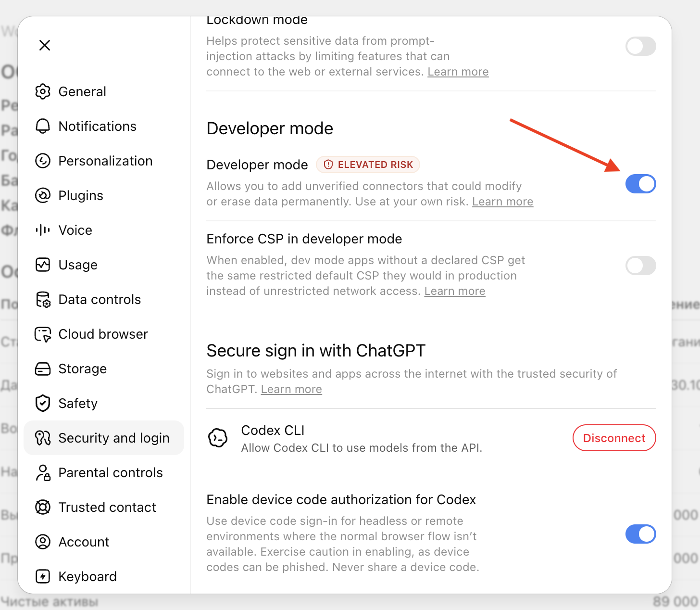The width and height of the screenshot is (700, 610).
Task: Close the settings dialog
Action: (x=45, y=45)
